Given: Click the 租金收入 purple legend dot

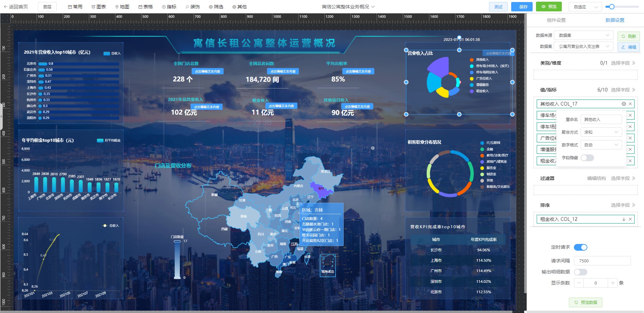Looking at the screenshot, I should tap(472, 91).
